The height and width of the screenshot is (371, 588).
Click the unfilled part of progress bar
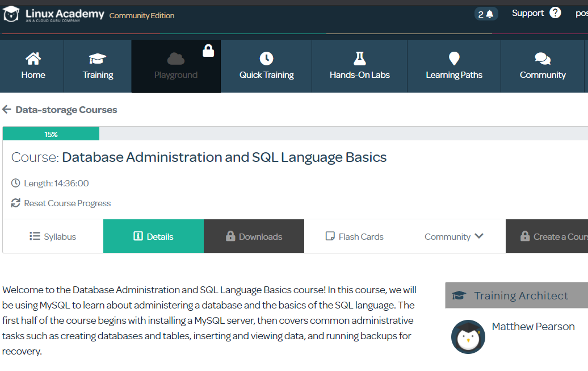[343, 134]
